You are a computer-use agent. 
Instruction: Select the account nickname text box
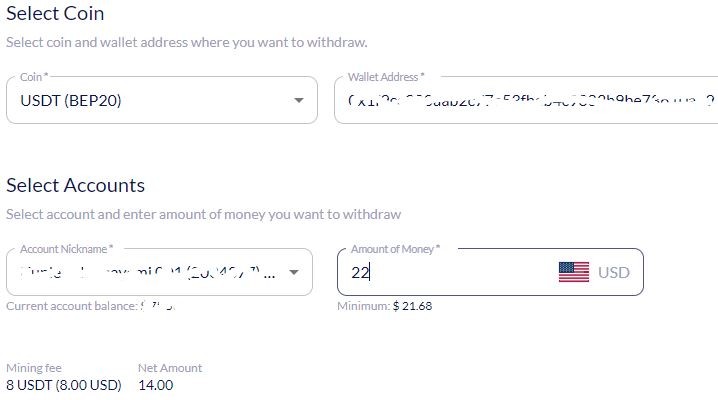coord(159,272)
